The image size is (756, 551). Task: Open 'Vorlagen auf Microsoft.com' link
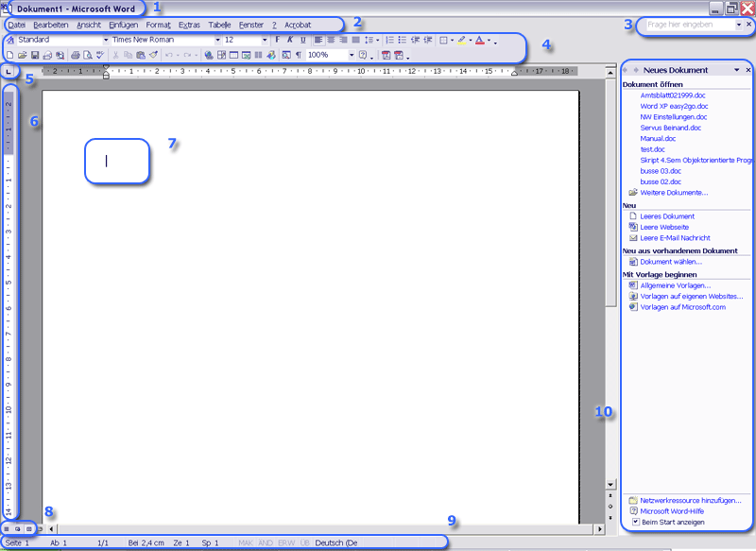click(x=682, y=307)
